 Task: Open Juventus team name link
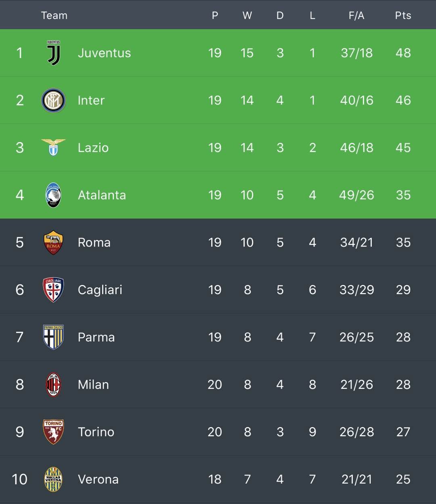tap(104, 53)
